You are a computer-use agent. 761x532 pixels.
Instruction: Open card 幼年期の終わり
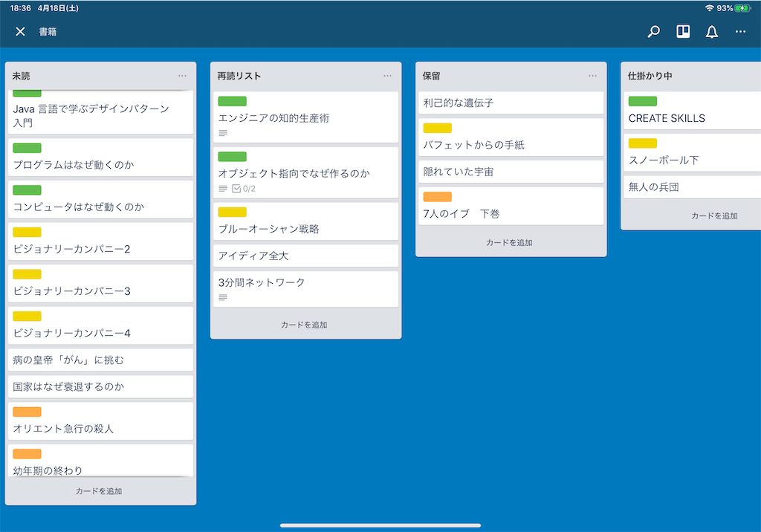coord(100,461)
